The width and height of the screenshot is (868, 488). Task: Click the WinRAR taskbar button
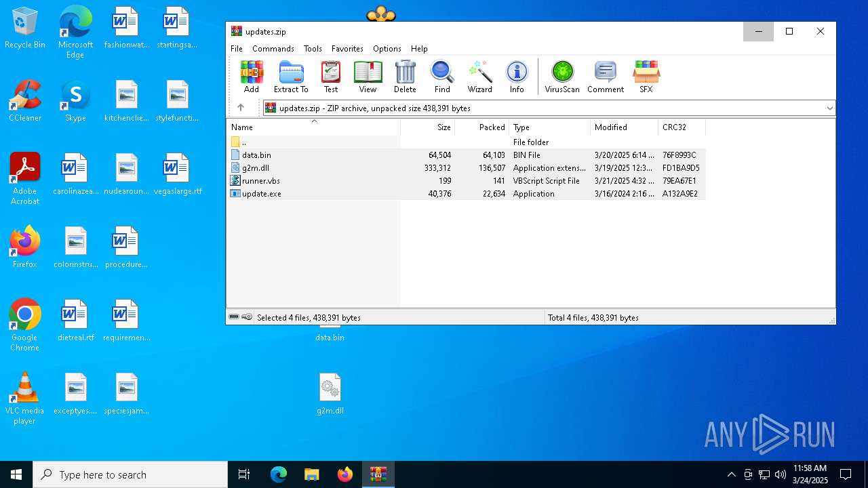click(378, 474)
